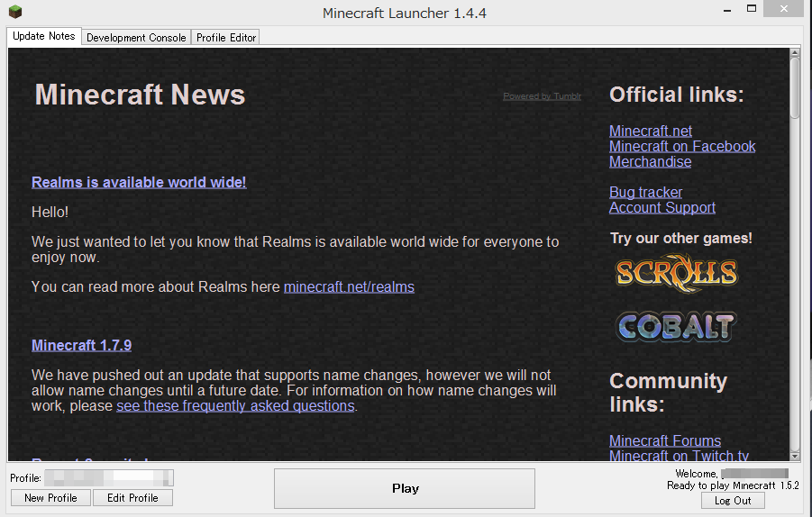The image size is (812, 517).
Task: Open the Development Console tab
Action: [136, 37]
